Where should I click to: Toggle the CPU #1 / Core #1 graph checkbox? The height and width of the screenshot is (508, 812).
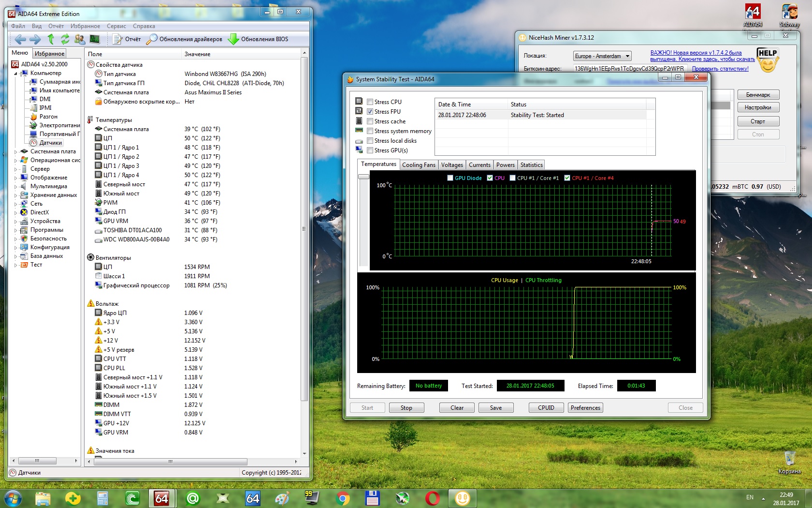(512, 178)
